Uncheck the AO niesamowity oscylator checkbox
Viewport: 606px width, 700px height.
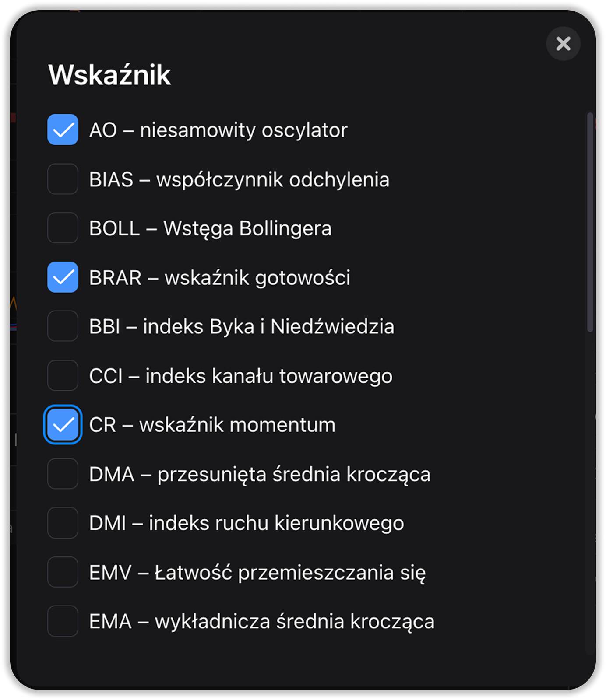63,129
